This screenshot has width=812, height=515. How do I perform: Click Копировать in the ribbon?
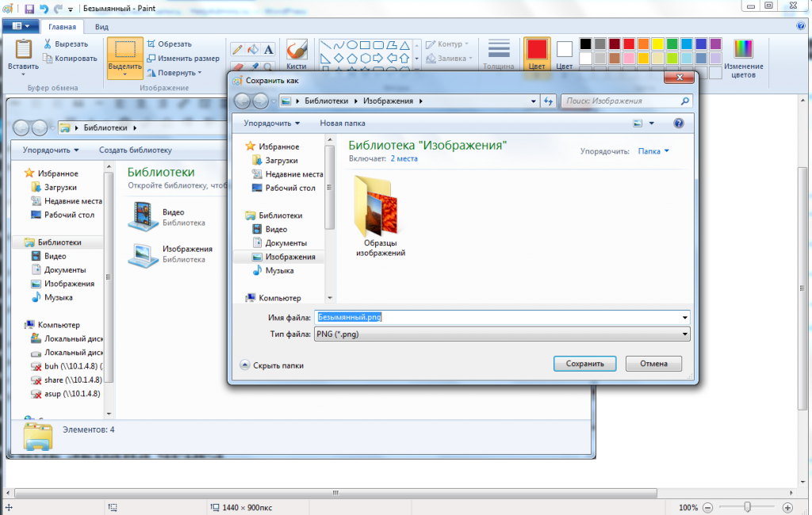[70, 59]
